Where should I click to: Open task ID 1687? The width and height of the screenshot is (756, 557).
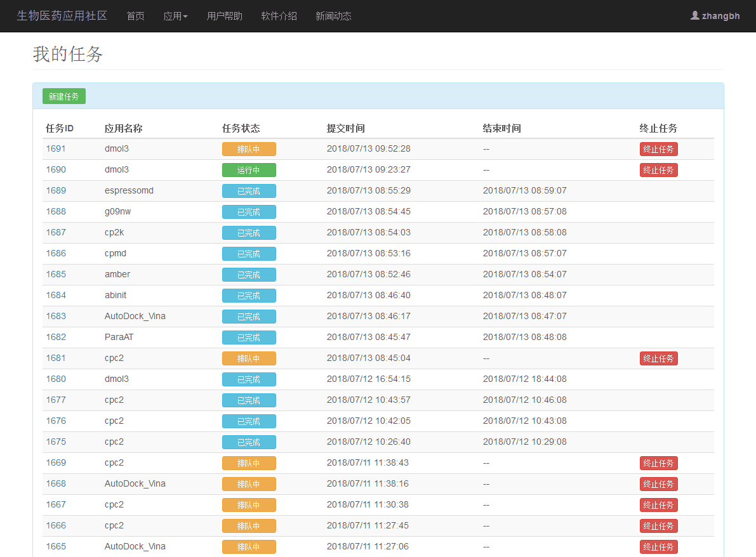[56, 233]
